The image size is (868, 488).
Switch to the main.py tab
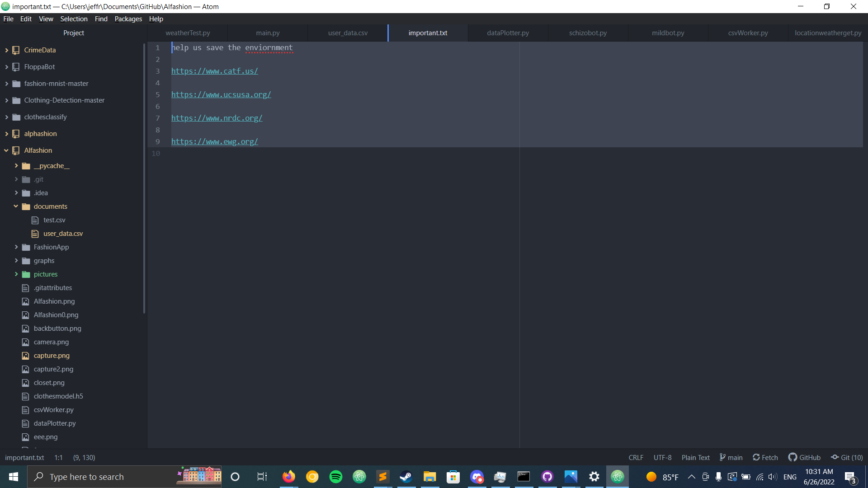coord(268,33)
